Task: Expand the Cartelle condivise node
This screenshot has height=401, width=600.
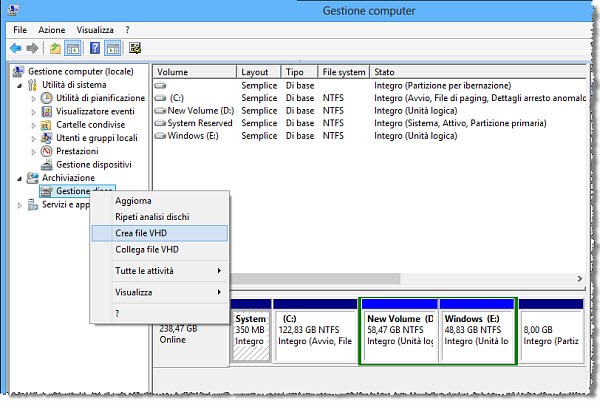Action: (x=34, y=126)
